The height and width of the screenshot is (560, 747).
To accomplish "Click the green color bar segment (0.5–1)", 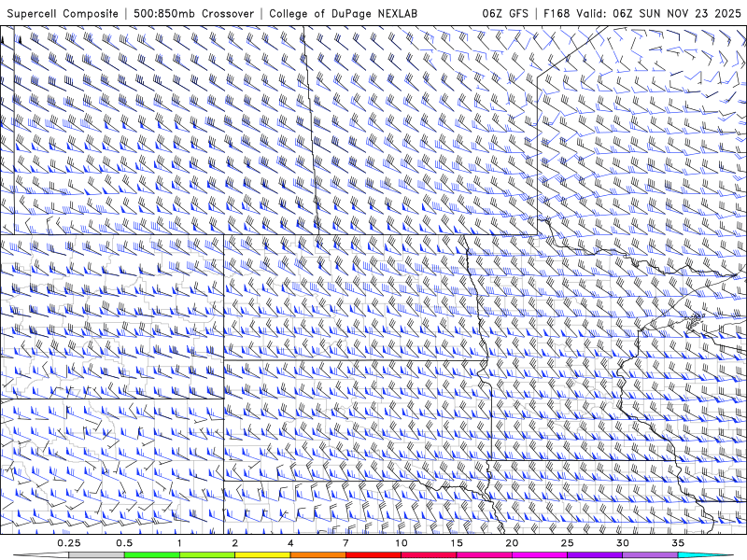I will [x=152, y=555].
